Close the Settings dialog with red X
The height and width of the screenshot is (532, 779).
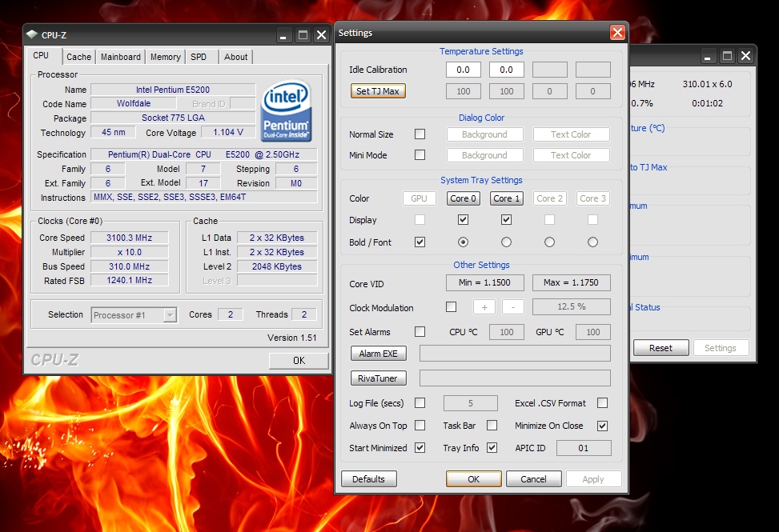click(x=617, y=33)
